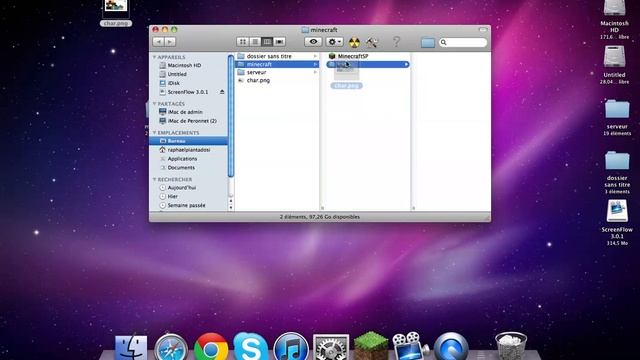Select the minecraft folder row
Viewport: 640px width, 360px height.
[x=277, y=64]
